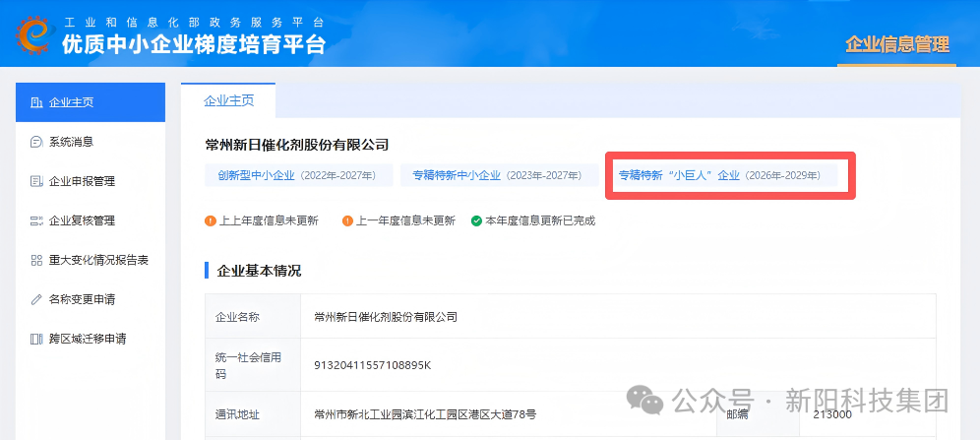Click the 企业基本情况 section heading
Image resolution: width=980 pixels, height=440 pixels.
[x=259, y=271]
